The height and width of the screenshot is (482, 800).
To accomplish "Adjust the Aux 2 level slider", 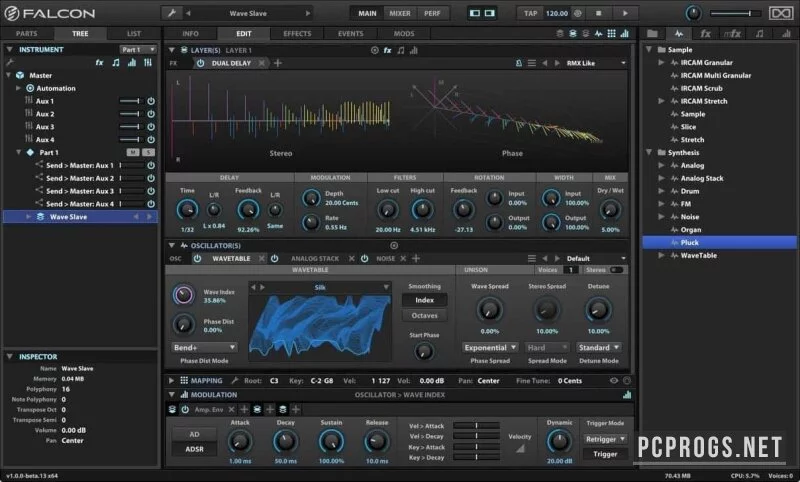I will [130, 114].
